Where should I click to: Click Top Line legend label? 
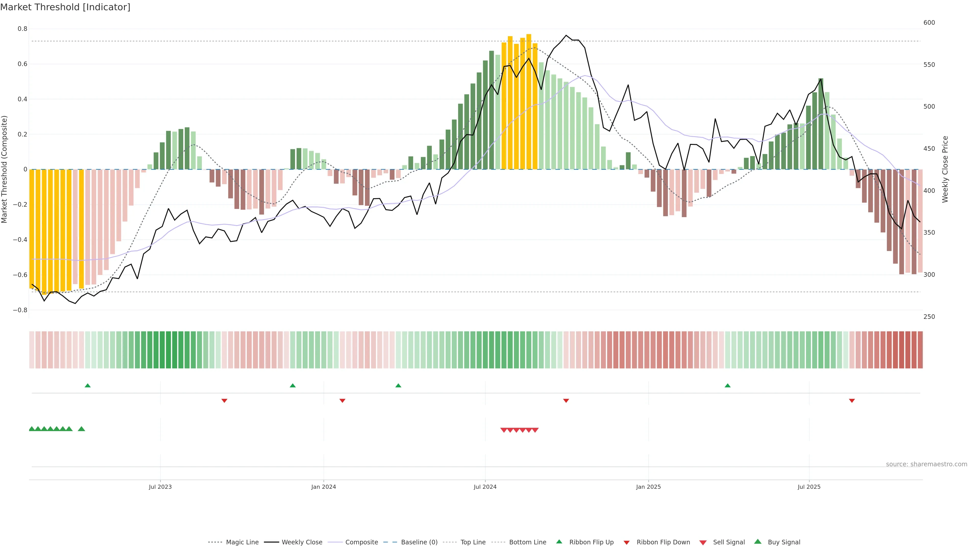[x=473, y=542]
